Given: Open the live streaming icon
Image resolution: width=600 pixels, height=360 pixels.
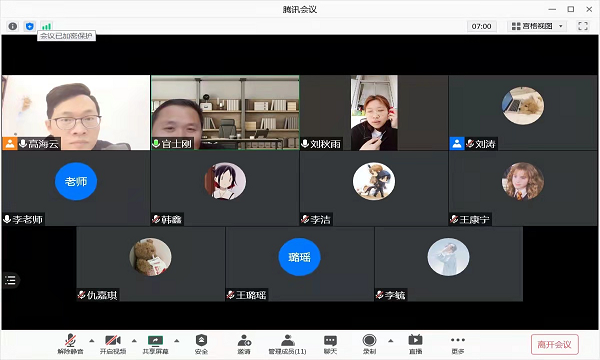Looking at the screenshot, I should [x=416, y=344].
